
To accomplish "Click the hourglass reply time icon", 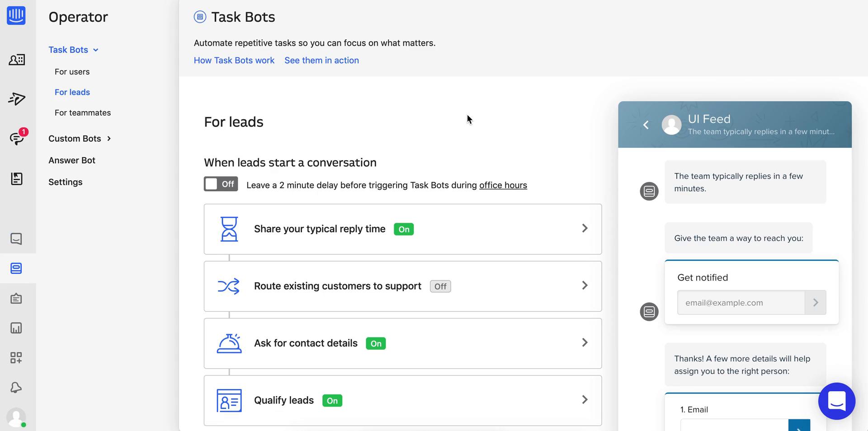I will (x=229, y=229).
